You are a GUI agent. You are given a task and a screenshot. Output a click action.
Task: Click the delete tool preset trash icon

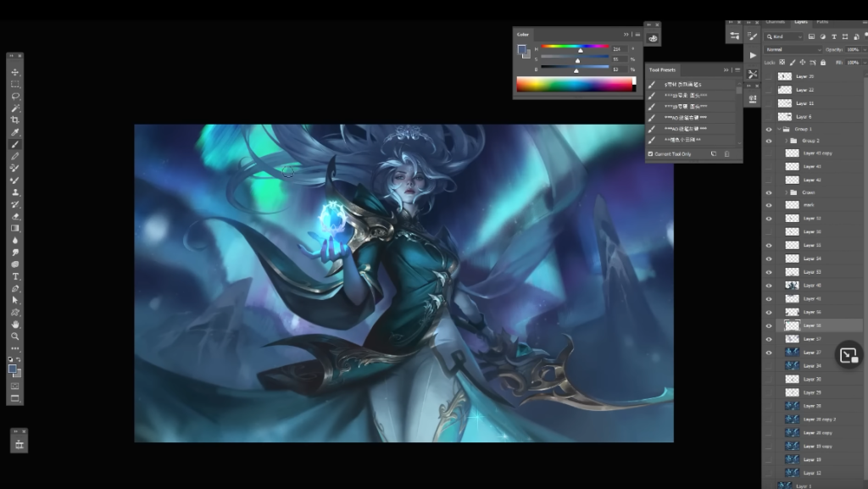click(726, 154)
